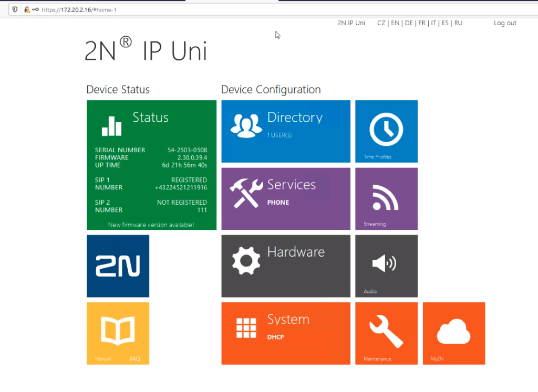Click the FAQ link in yellow tile

click(135, 359)
